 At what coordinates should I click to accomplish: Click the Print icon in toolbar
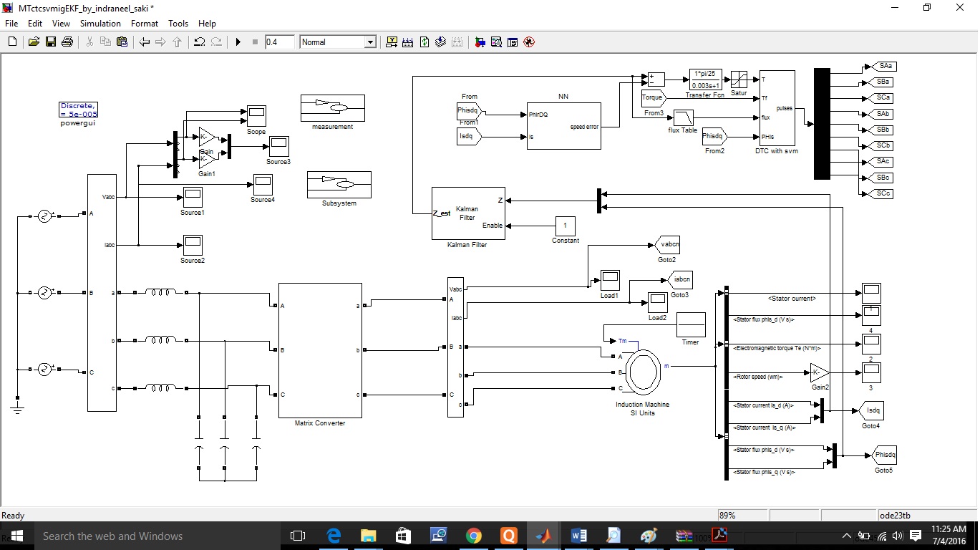coord(67,42)
